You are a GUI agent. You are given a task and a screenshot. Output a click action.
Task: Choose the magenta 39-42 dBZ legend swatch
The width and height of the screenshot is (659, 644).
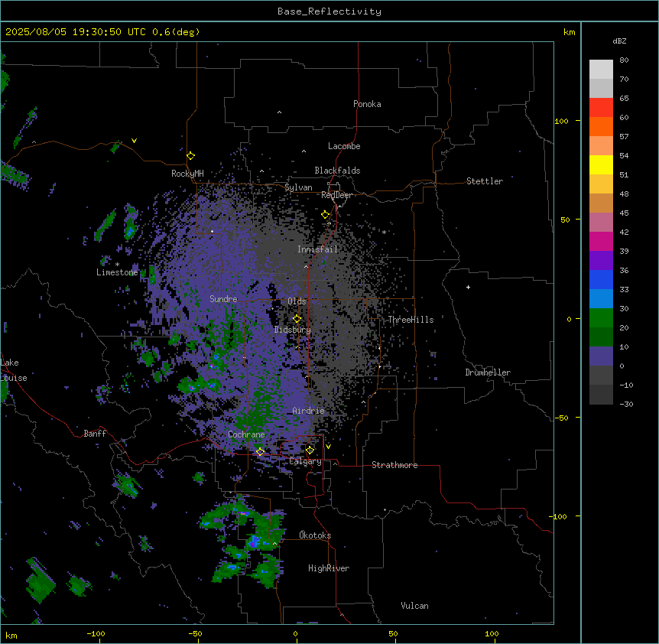[601, 241]
